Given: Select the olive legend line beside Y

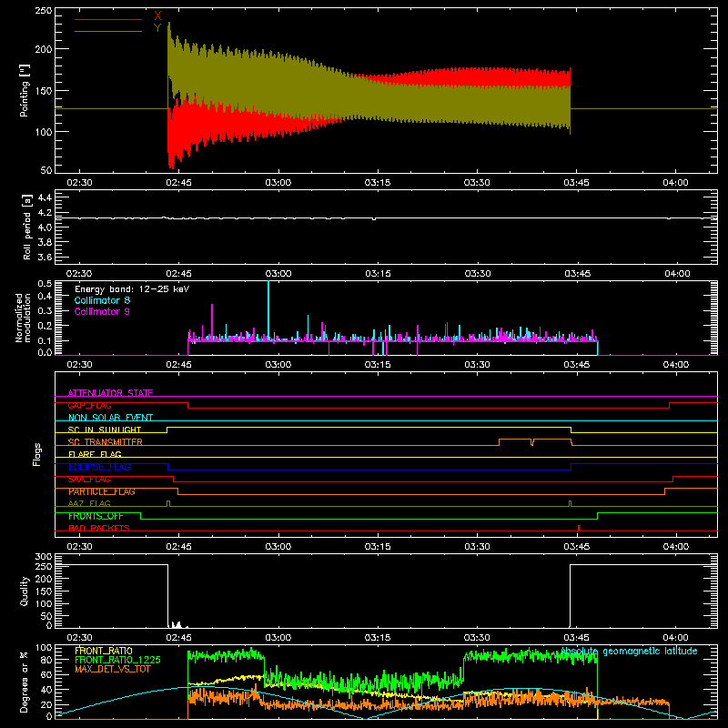Looking at the screenshot, I should 108,31.
